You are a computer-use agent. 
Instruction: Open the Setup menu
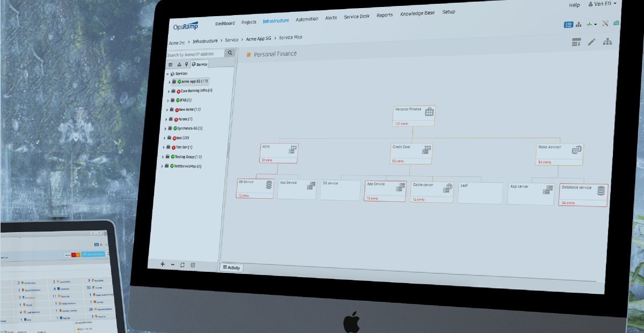click(x=449, y=12)
